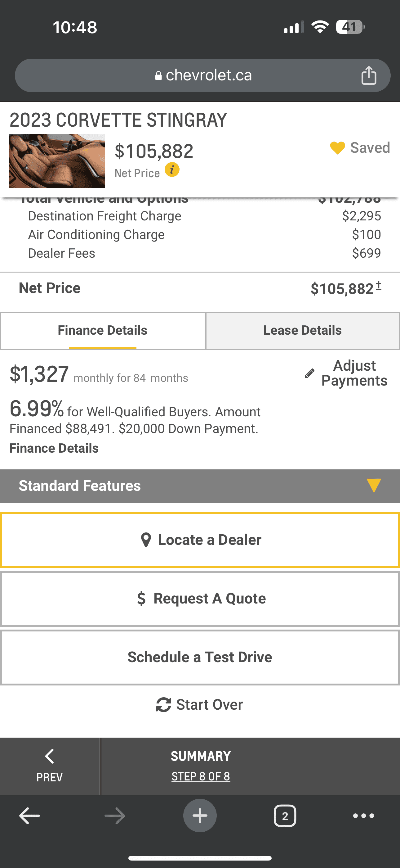Tap the pencil icon beside Adjust Payments
Image resolution: width=400 pixels, height=868 pixels.
(x=309, y=373)
